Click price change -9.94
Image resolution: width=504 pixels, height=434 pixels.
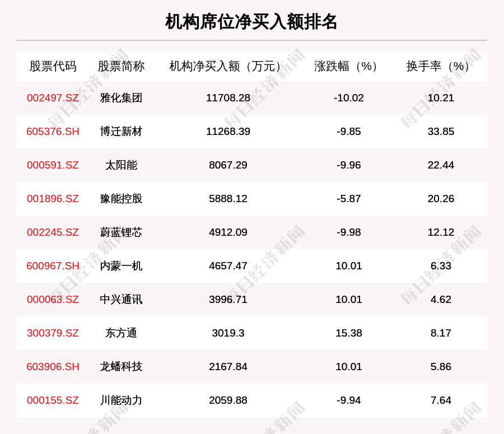click(x=349, y=400)
